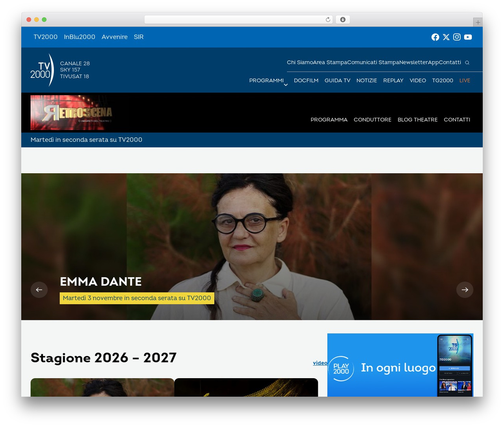504x427 pixels.
Task: Click the browser address bar field
Action: pyautogui.click(x=239, y=20)
